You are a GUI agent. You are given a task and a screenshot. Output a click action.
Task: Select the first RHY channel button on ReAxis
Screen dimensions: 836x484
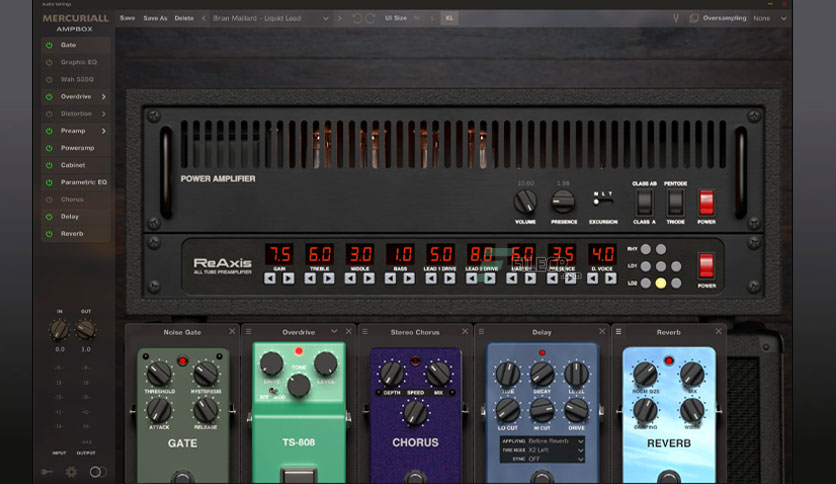(x=646, y=249)
